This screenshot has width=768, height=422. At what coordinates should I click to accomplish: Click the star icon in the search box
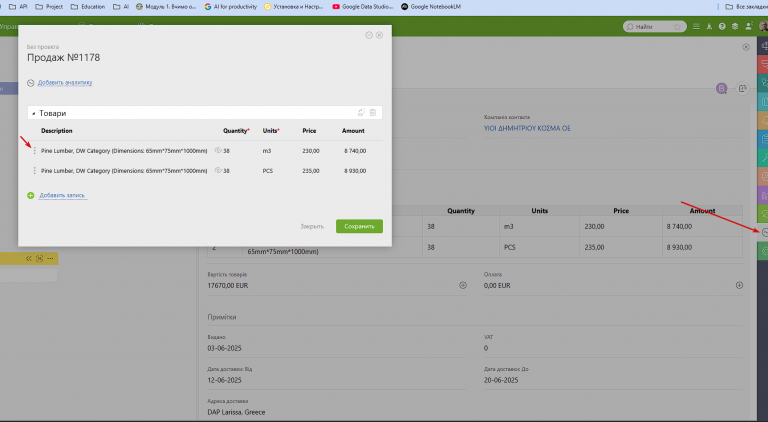click(x=677, y=26)
